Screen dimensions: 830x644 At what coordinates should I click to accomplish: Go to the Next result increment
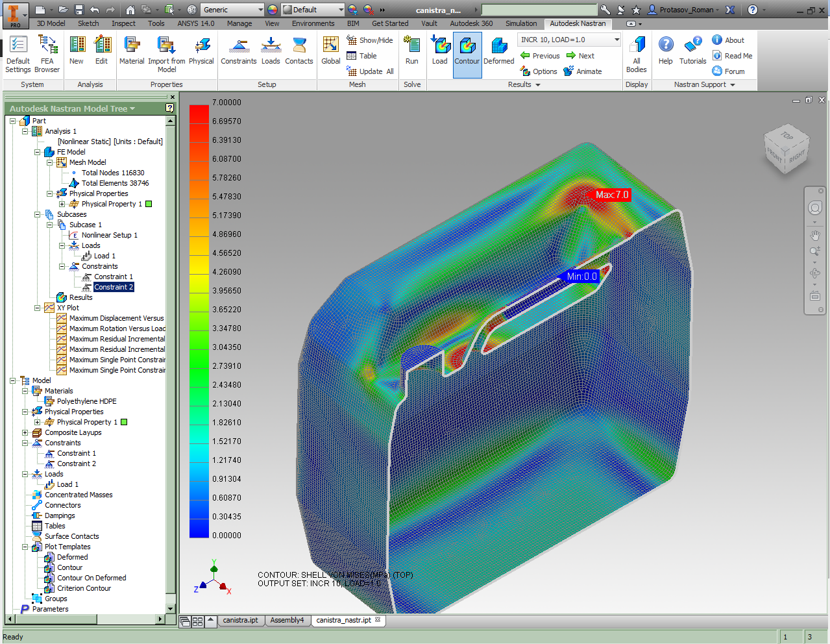pos(580,56)
